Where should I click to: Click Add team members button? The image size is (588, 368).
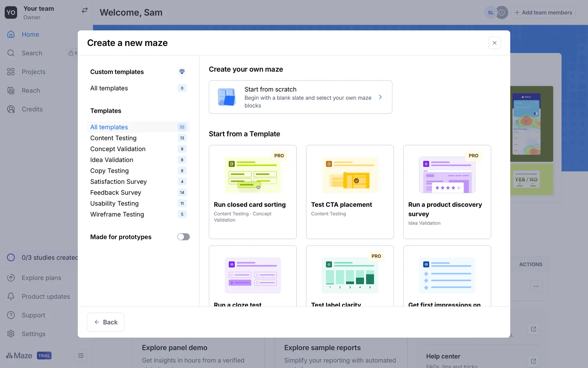click(543, 13)
